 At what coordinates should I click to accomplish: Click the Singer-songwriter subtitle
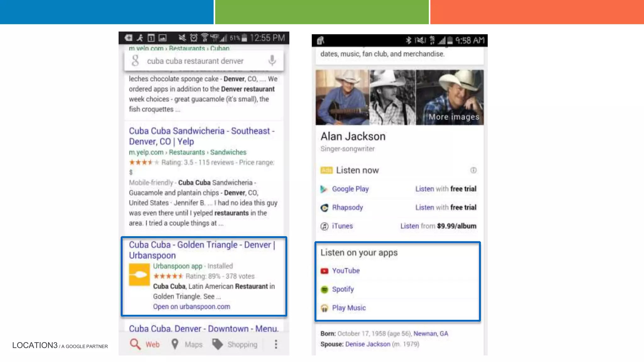(347, 149)
